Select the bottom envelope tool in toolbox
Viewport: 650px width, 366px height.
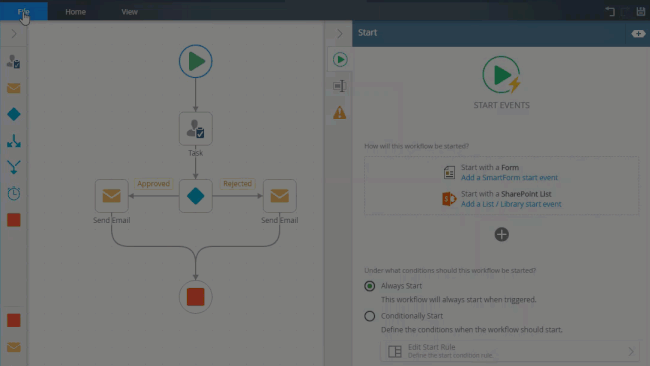(x=14, y=347)
